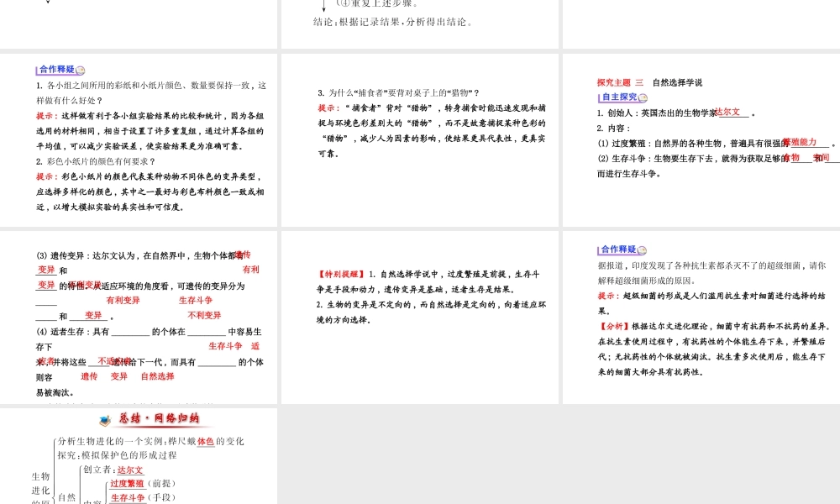
Task: Select the slide starting '1. 各小组之间所用的彩纸'
Action: click(139, 139)
